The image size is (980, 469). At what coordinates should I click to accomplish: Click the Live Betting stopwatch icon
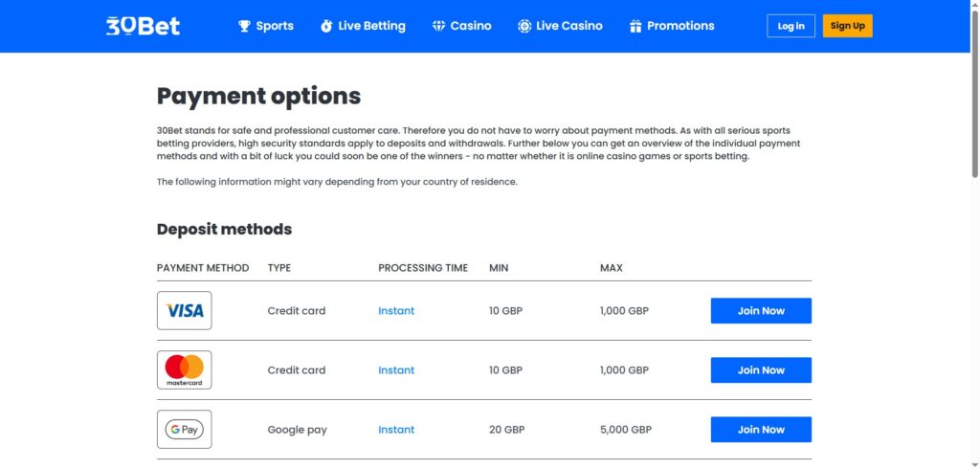[x=326, y=26]
